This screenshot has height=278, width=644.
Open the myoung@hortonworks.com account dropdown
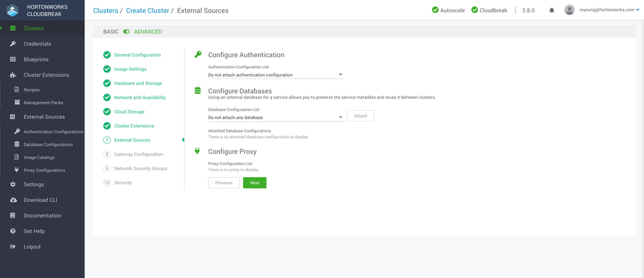(x=607, y=10)
